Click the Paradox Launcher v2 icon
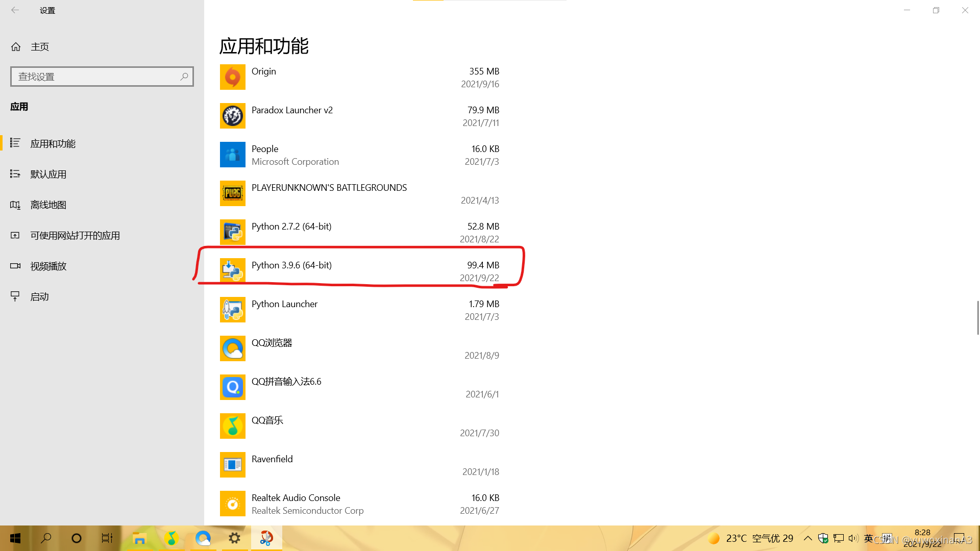Viewport: 980px width, 551px height. (232, 116)
